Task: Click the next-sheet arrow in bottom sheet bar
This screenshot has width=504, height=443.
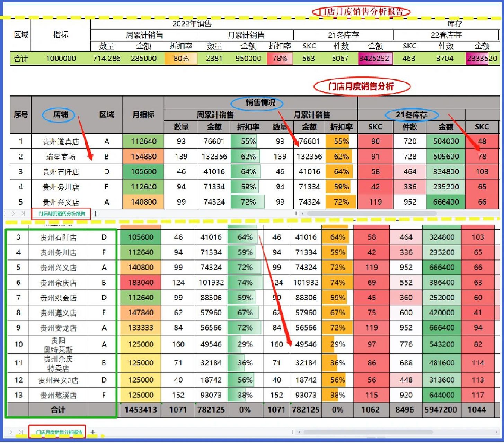Action: pos(11,432)
